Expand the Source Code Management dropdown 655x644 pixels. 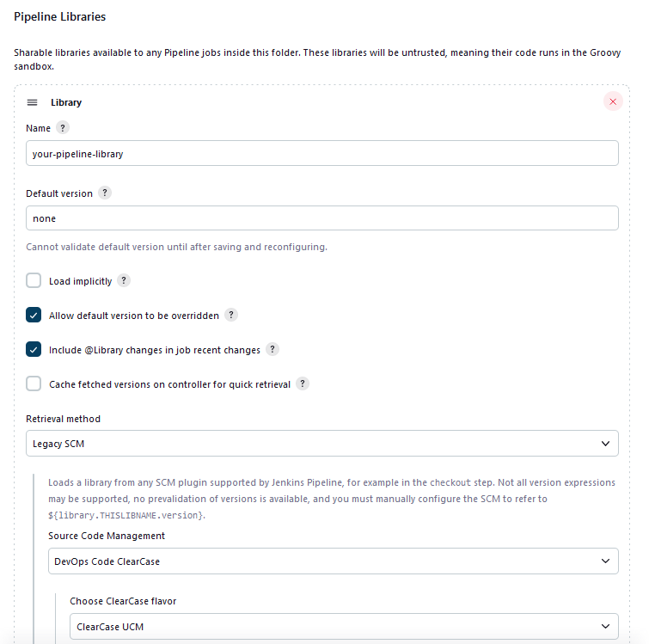(x=333, y=561)
